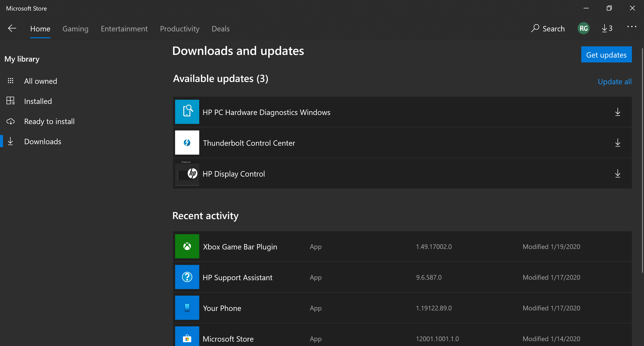Close the Microsoft Store window
Image resolution: width=644 pixels, height=346 pixels.
point(632,8)
